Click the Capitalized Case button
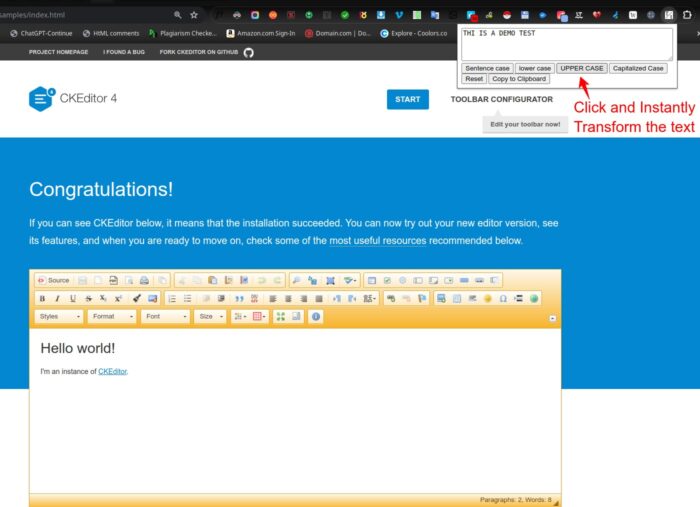 (638, 68)
